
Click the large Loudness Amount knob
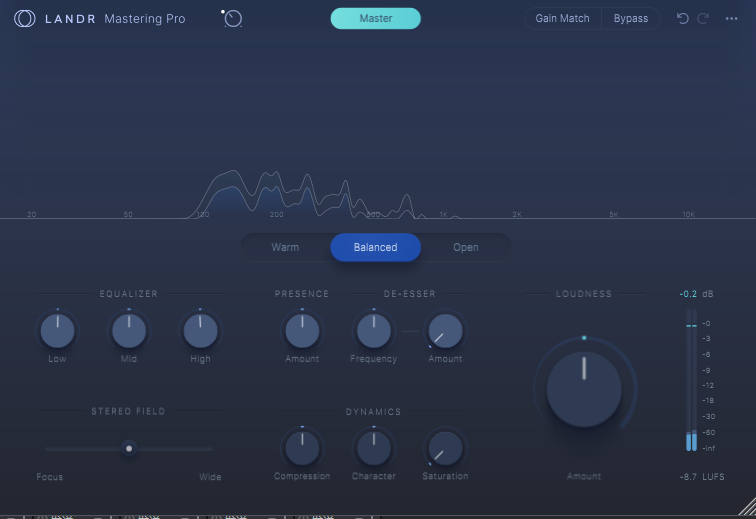584,389
